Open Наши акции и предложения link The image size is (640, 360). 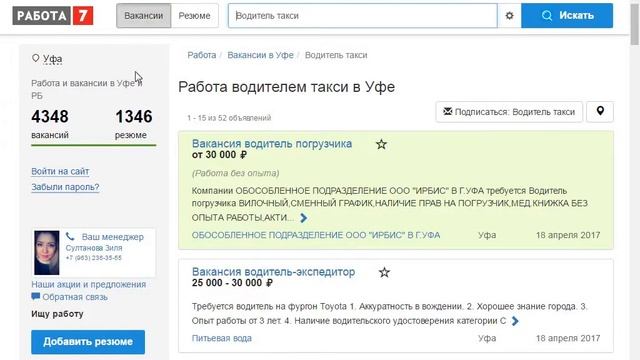[x=89, y=284]
